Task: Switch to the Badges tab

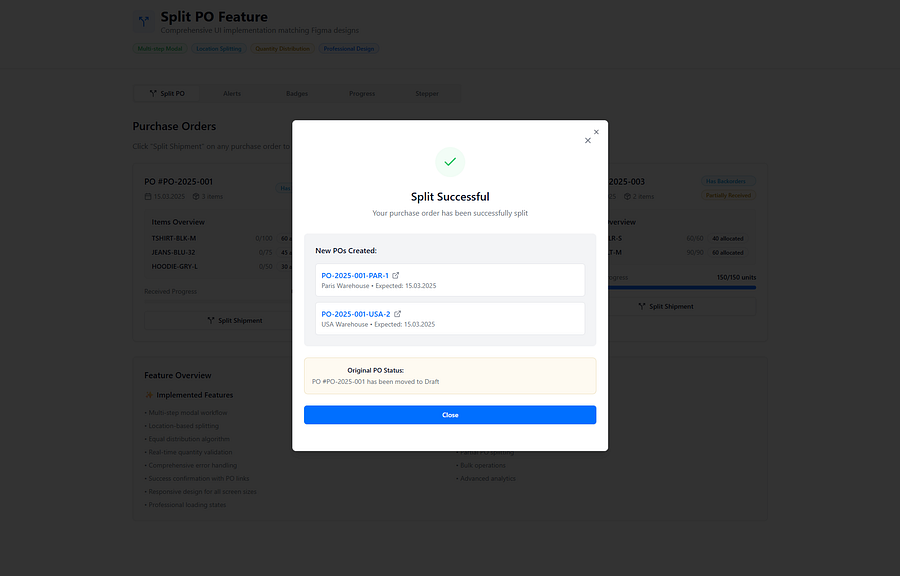Action: [x=297, y=94]
